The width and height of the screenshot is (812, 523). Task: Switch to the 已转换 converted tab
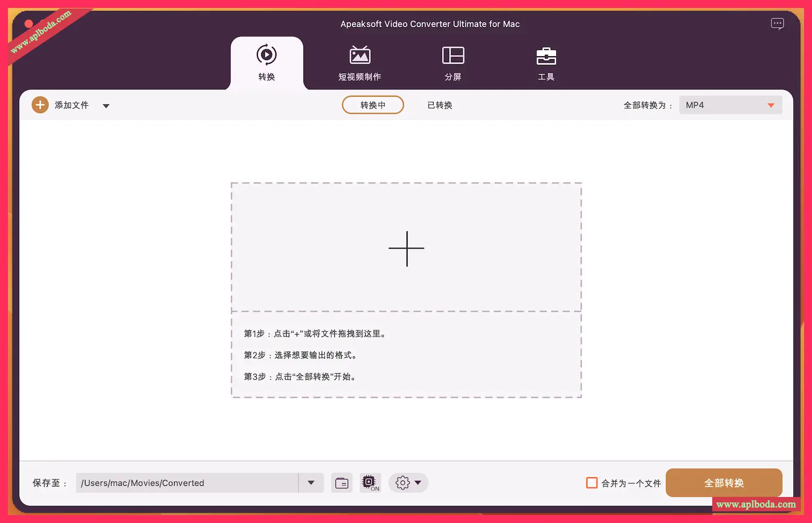439,105
